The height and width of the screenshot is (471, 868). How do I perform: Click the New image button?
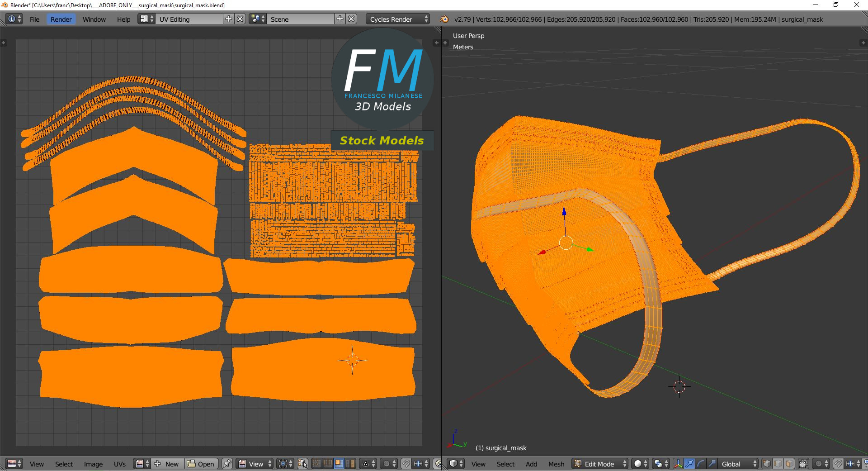pyautogui.click(x=168, y=464)
